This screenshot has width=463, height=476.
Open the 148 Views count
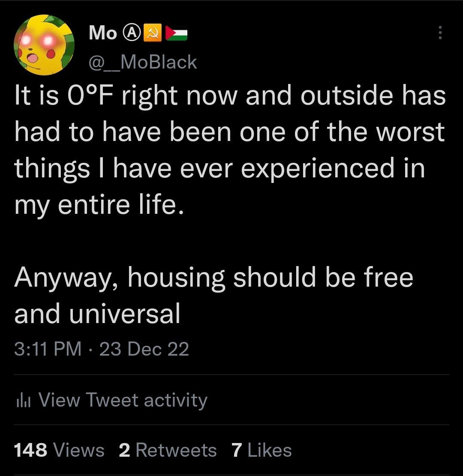[59, 450]
